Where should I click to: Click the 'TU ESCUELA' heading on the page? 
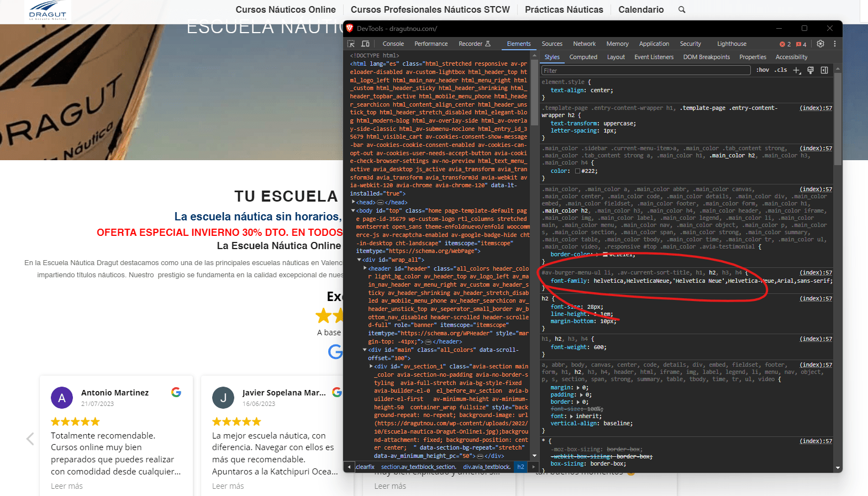pos(286,196)
